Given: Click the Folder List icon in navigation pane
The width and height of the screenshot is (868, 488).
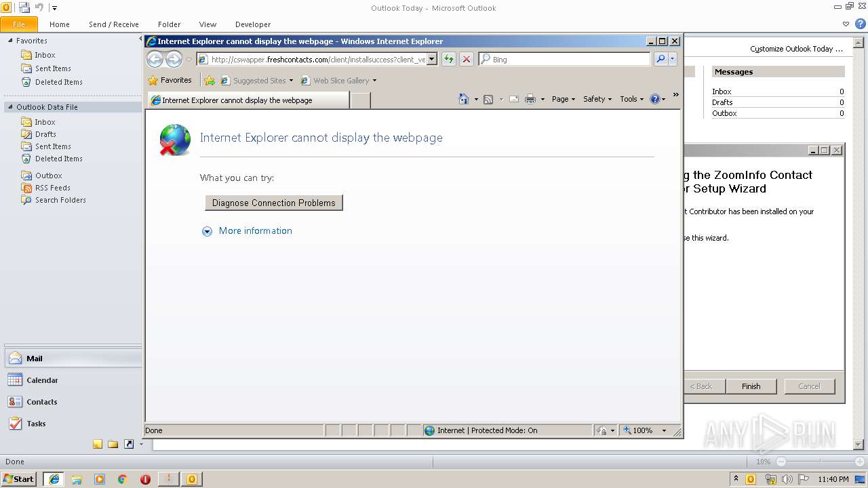Looking at the screenshot, I should pyautogui.click(x=113, y=444).
